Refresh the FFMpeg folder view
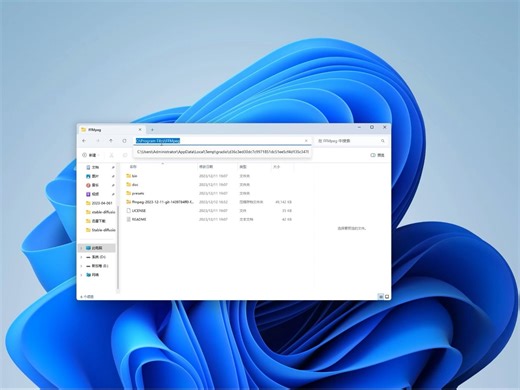Viewport: 520px width, 390px height. [x=124, y=141]
